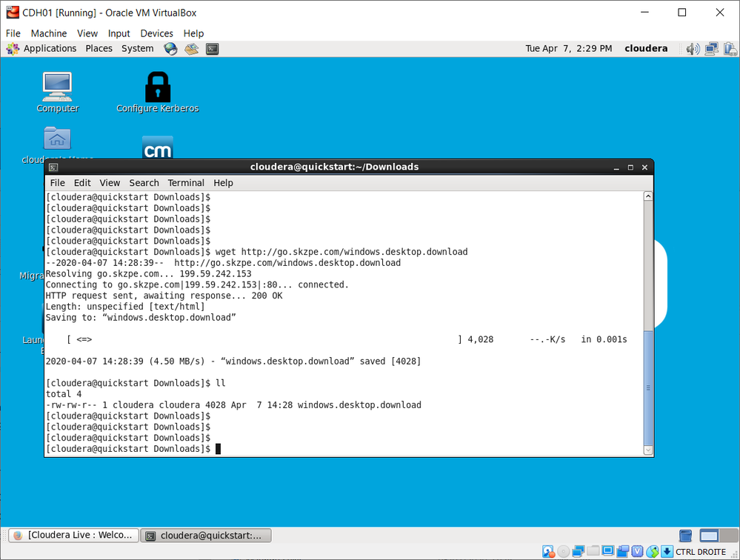Maximize the terminal window
Image resolution: width=740 pixels, height=560 pixels.
tap(630, 167)
